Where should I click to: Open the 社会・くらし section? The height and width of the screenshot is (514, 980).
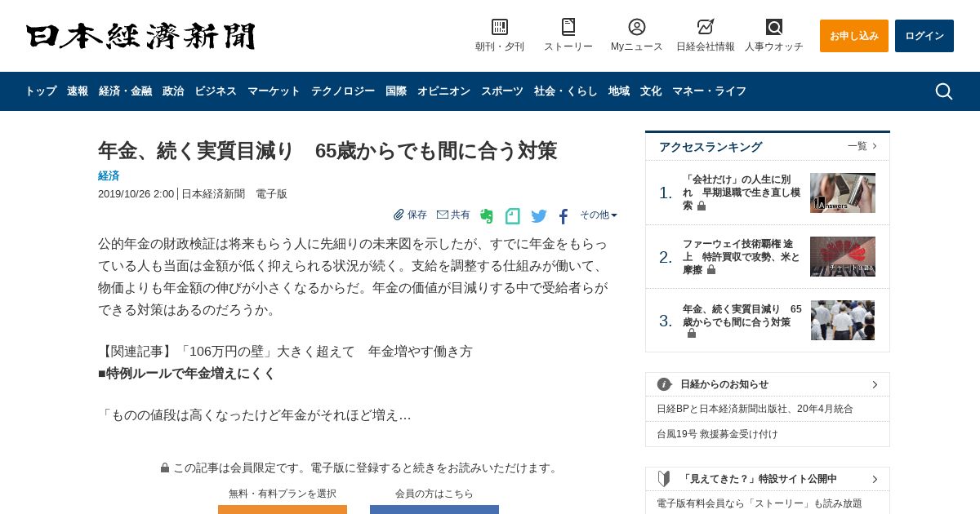point(566,91)
